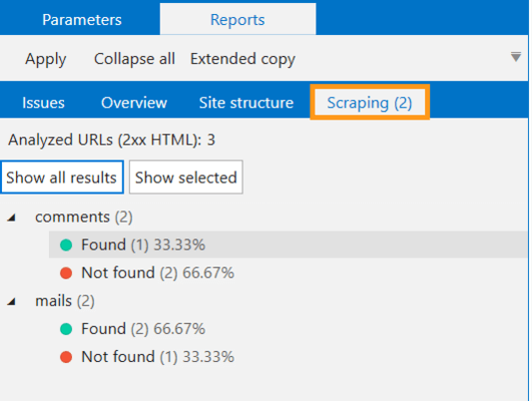The image size is (532, 401).
Task: Select the Reports tab
Action: [238, 19]
